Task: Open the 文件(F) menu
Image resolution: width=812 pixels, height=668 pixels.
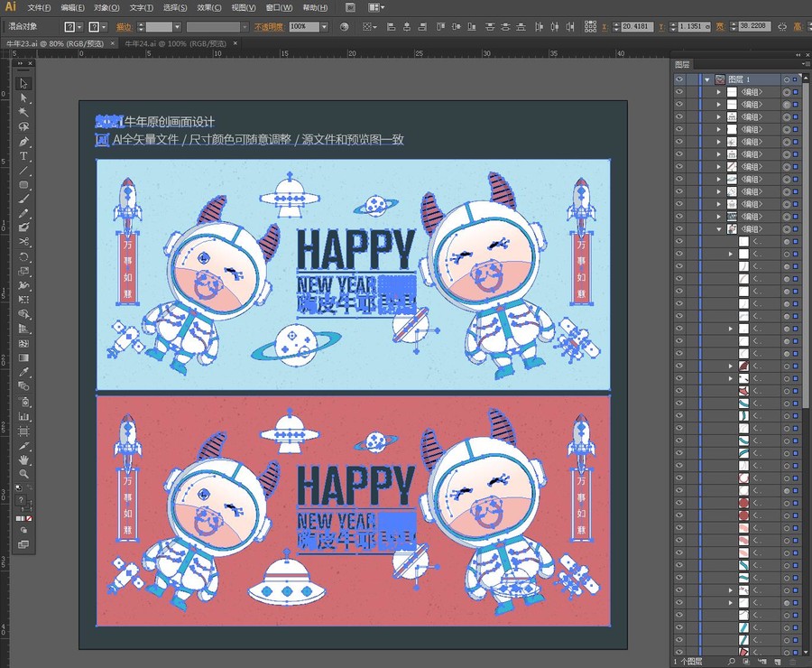Action: coord(39,8)
